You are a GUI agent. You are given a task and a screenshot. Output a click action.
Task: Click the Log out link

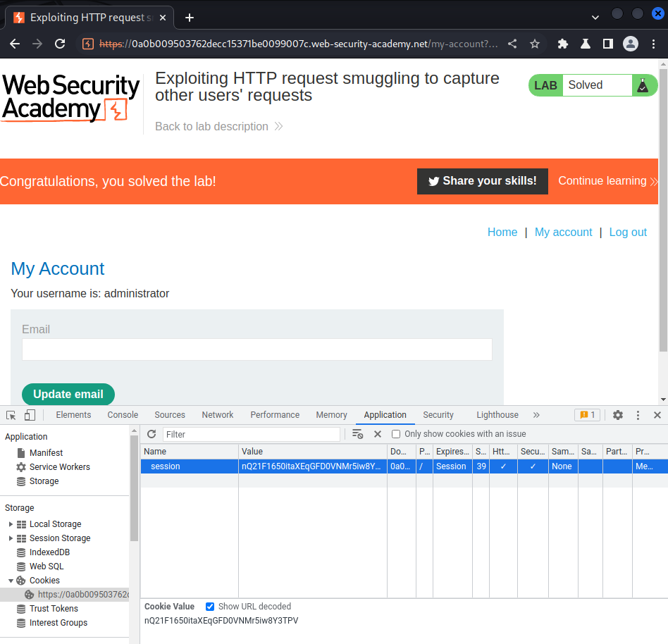(x=628, y=232)
